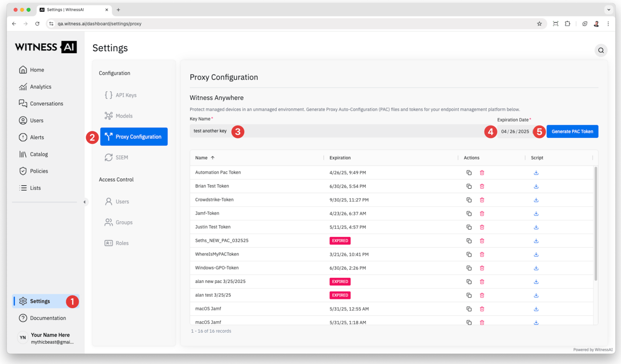Click the search icon top right
The width and height of the screenshot is (621, 364).
(601, 50)
